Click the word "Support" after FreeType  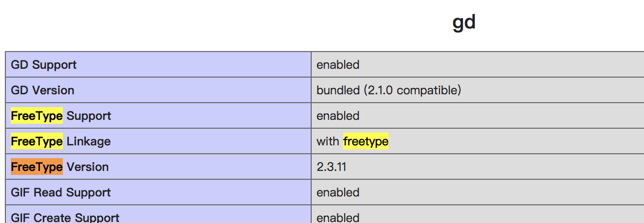point(88,116)
